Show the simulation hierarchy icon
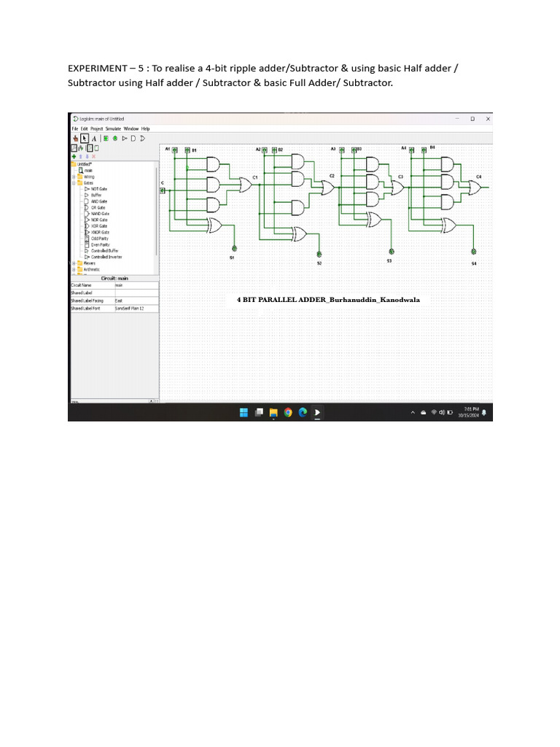Screen dimensions: 560x747 click(80, 148)
